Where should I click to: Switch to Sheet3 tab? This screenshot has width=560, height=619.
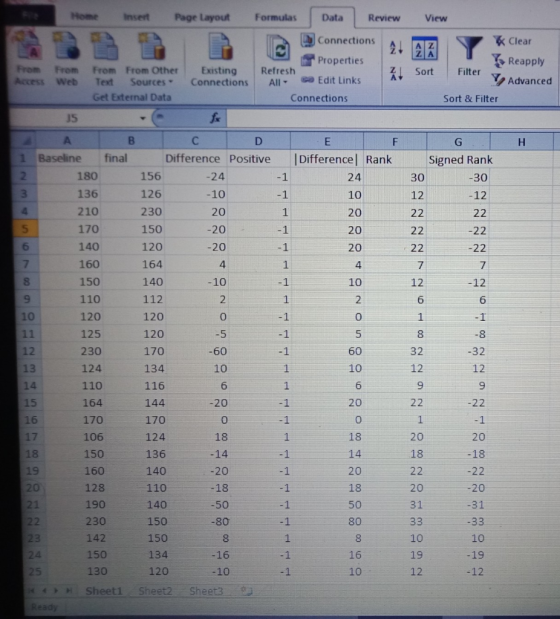pyautogui.click(x=206, y=591)
